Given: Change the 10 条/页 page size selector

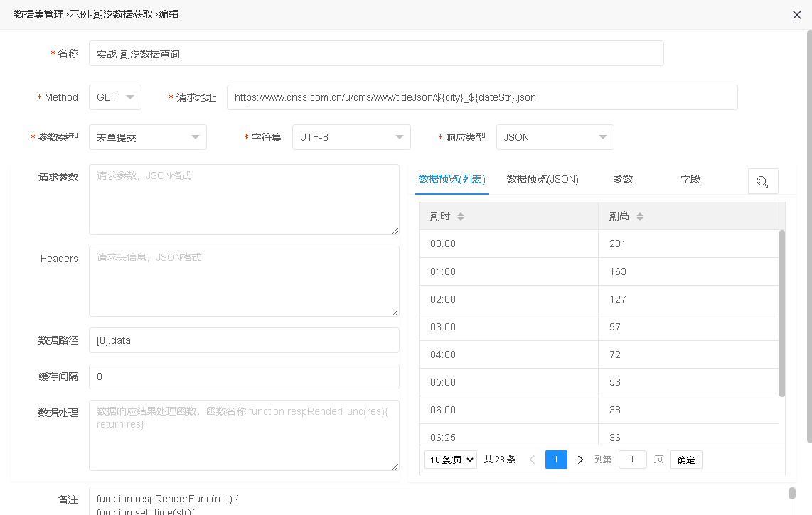Looking at the screenshot, I should pos(451,460).
